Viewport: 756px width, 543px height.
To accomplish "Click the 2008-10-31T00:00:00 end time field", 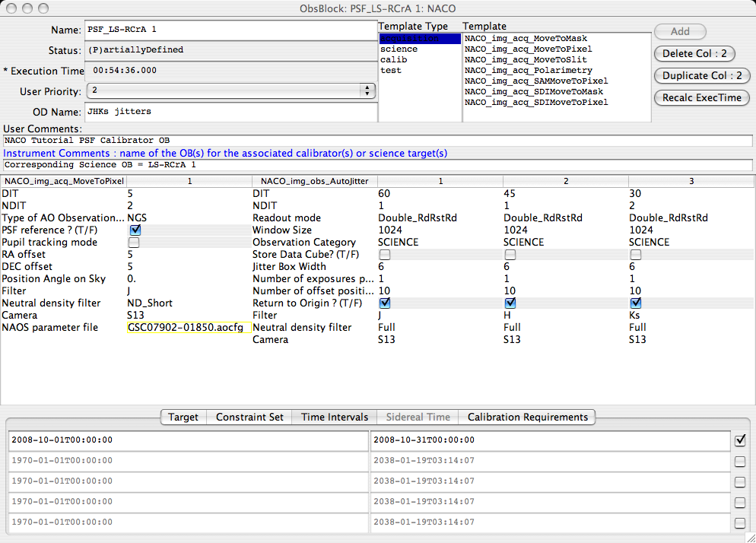I will point(550,440).
